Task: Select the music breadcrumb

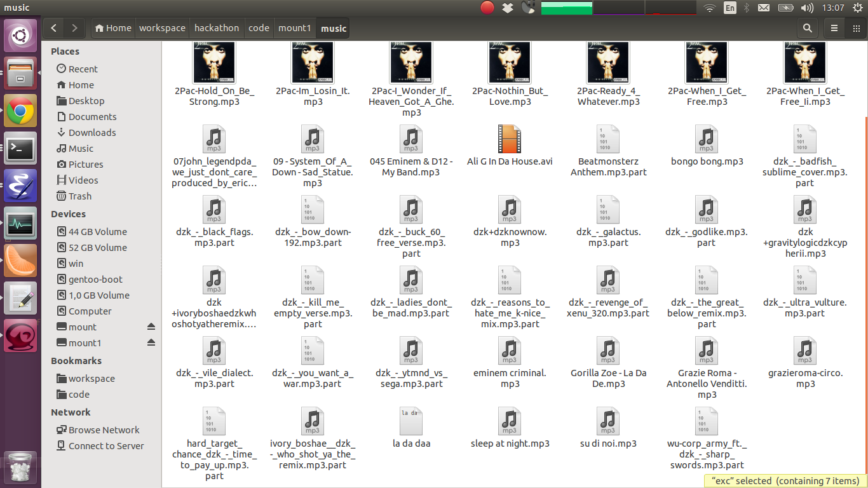Action: [x=334, y=28]
